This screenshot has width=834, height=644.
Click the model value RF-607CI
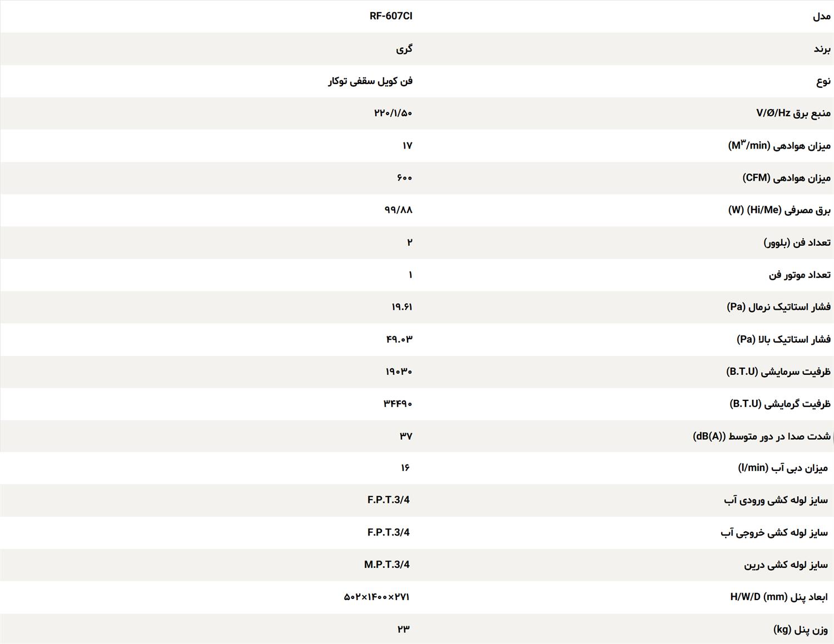pyautogui.click(x=391, y=16)
